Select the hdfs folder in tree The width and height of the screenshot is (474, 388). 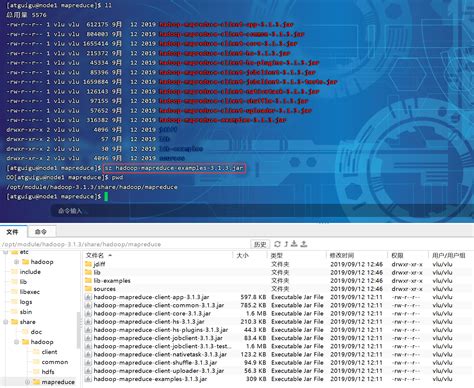point(48,372)
